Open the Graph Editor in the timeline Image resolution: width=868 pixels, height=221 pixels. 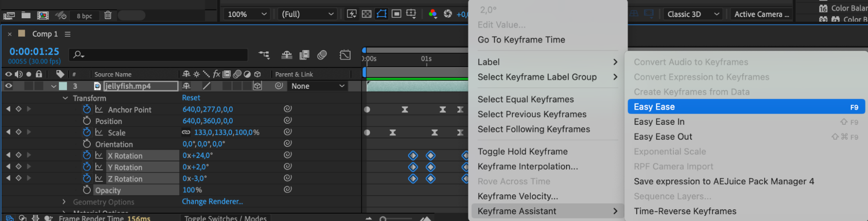coord(345,55)
